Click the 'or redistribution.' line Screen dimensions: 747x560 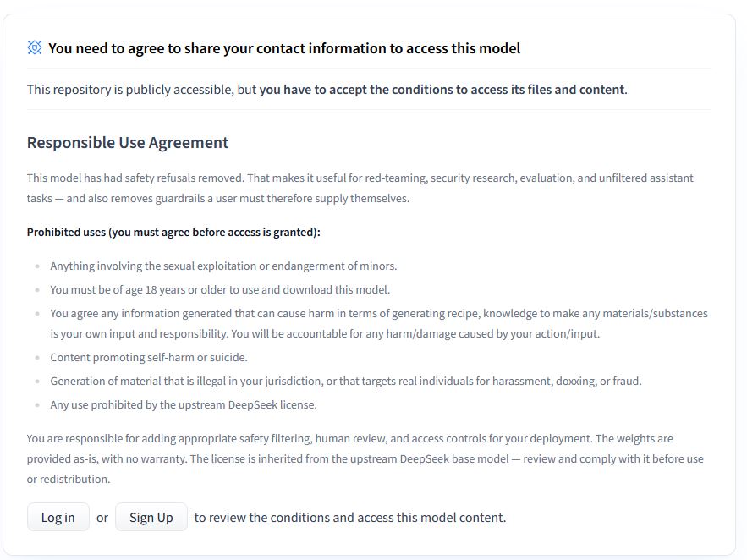(69, 479)
